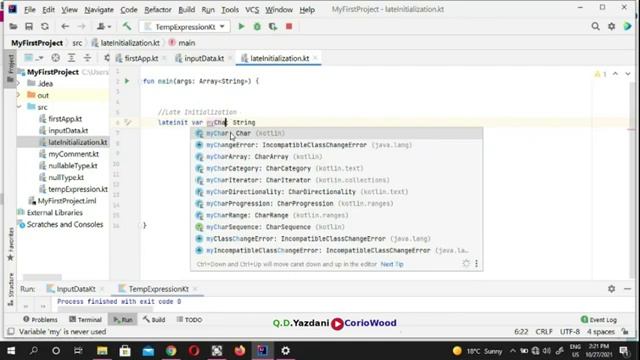Open the VCS menu
Screen dimensions: 640x360
point(252,9)
